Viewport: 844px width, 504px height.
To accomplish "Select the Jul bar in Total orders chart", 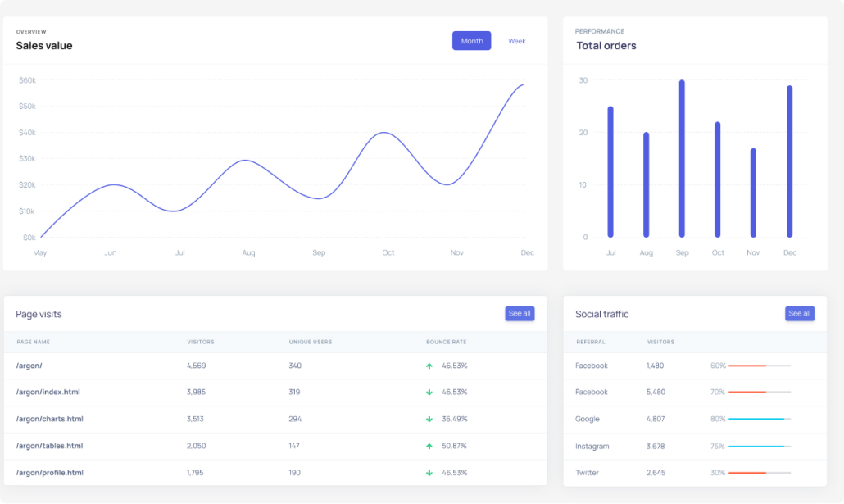I will [x=610, y=172].
